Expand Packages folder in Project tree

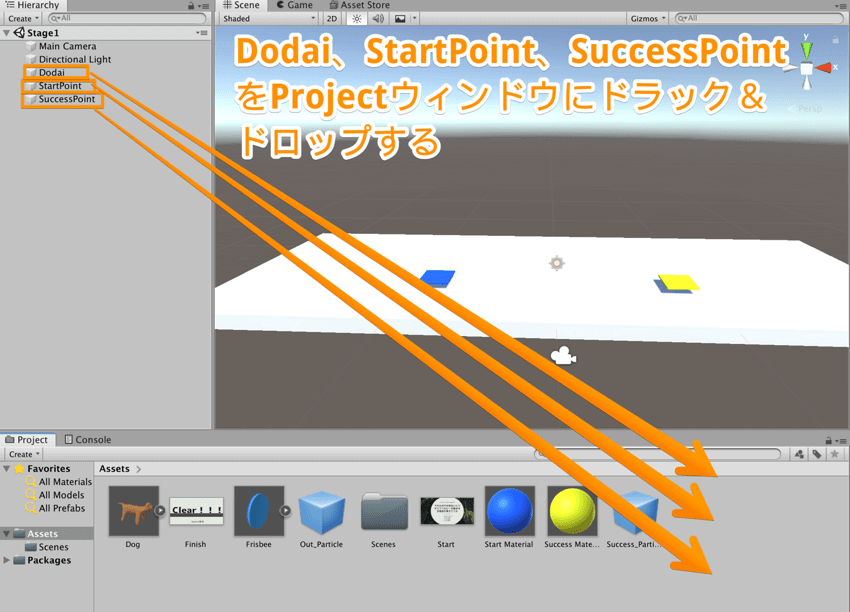[7, 560]
